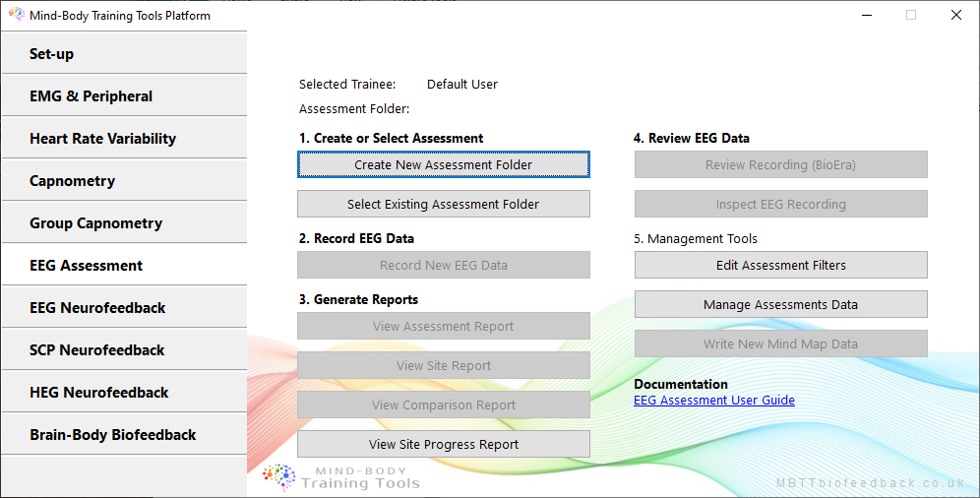This screenshot has height=498, width=980.
Task: Maximize the application window
Action: point(911,15)
